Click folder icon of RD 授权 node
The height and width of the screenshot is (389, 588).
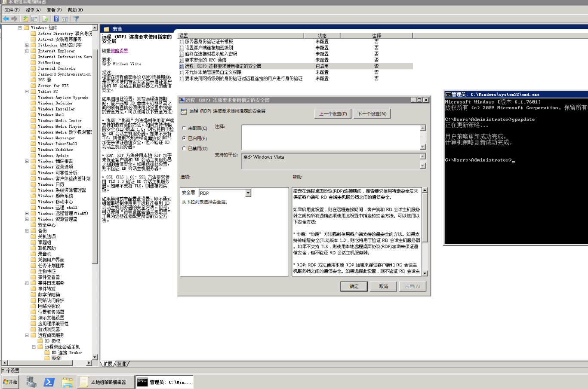(x=40, y=341)
